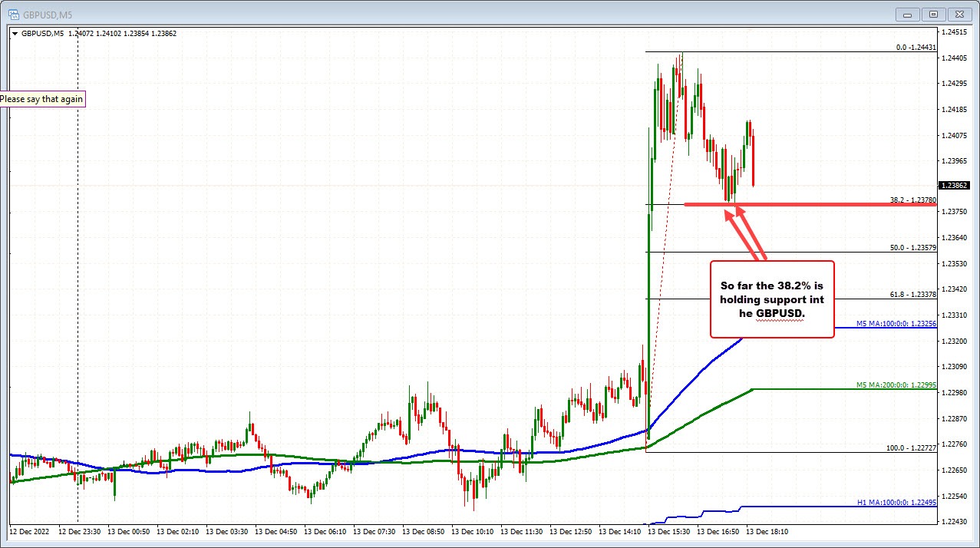Viewport: 980px width, 548px height.
Task: Click the 12 Dec 2022 time axis label
Action: pyautogui.click(x=29, y=531)
